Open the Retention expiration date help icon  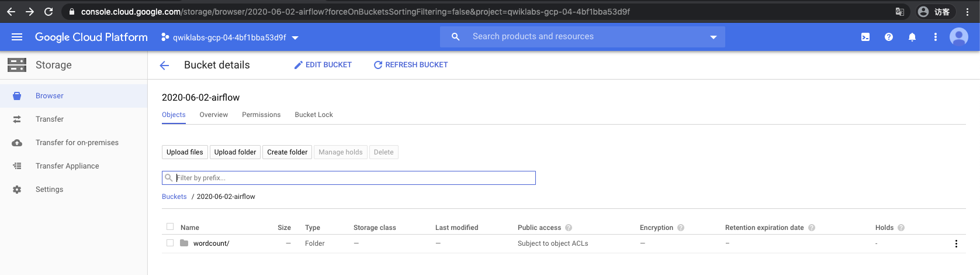pos(812,228)
